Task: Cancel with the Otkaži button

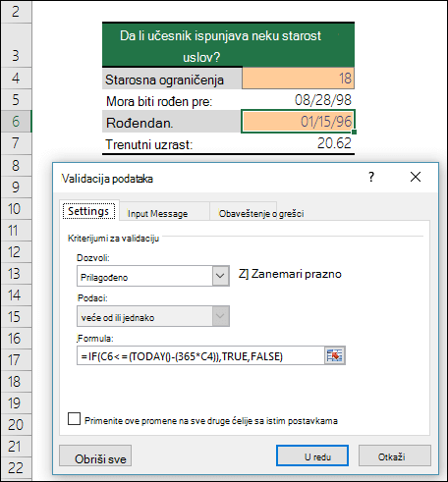Action: (x=395, y=455)
